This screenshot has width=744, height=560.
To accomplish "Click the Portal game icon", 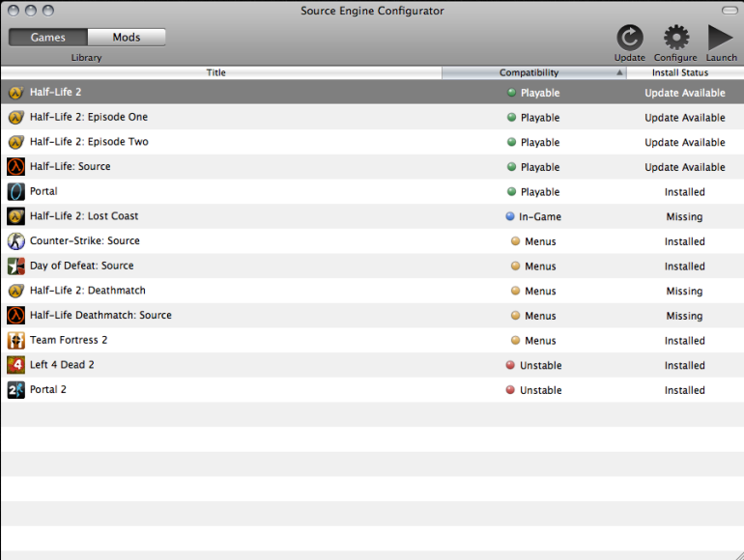I will coord(15,191).
